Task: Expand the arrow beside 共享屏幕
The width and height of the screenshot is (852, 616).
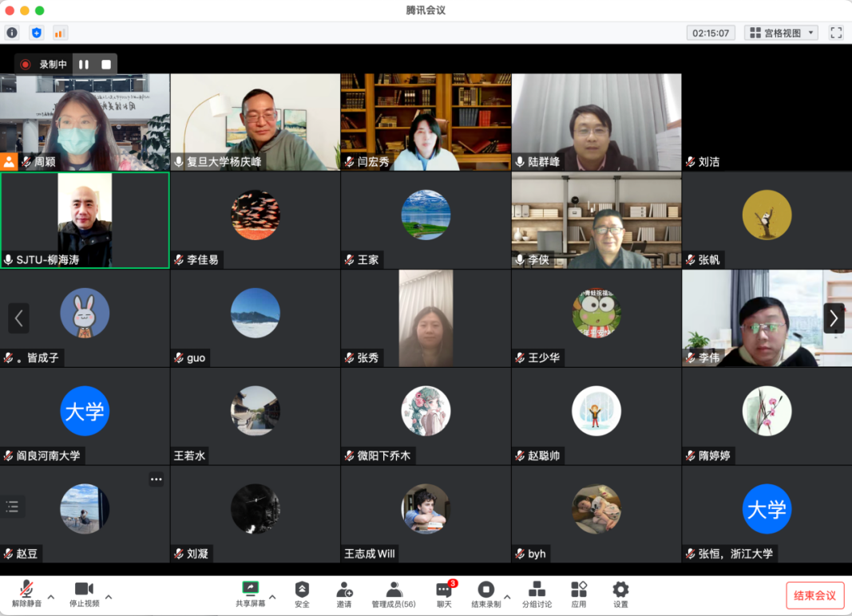Action: pyautogui.click(x=272, y=597)
